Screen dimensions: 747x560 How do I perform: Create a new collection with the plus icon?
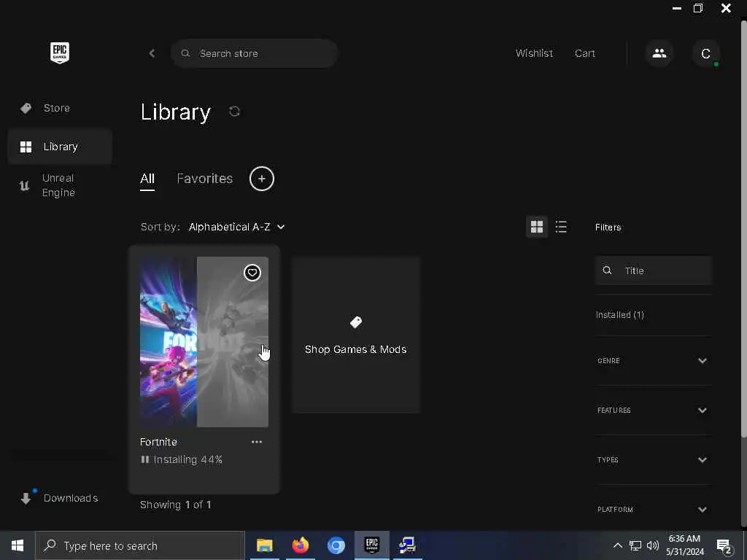click(262, 179)
